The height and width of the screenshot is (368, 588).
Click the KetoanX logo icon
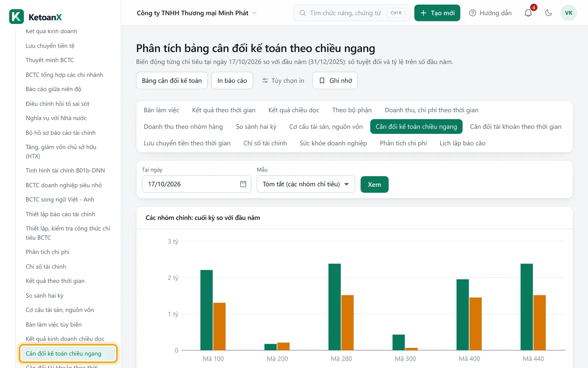17,17
